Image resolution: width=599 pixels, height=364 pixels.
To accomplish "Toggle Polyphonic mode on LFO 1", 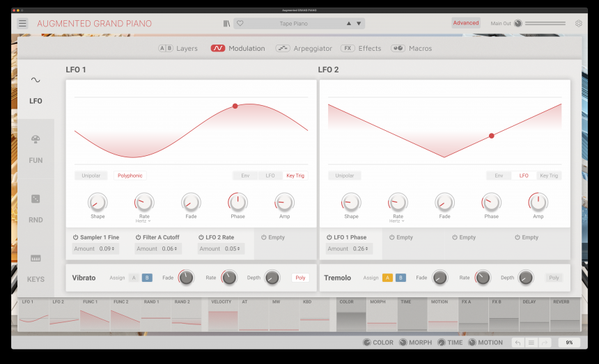I will pos(130,175).
